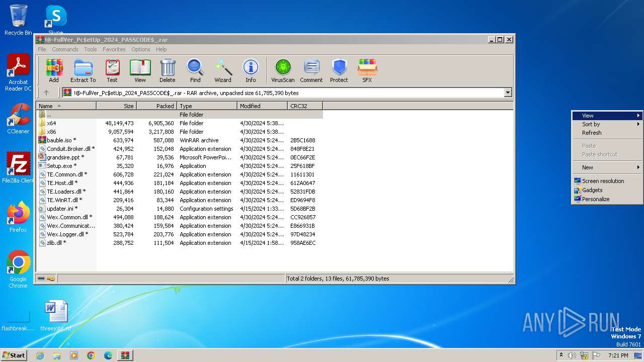
Task: Select the x86 folder row
Action: coord(180,132)
